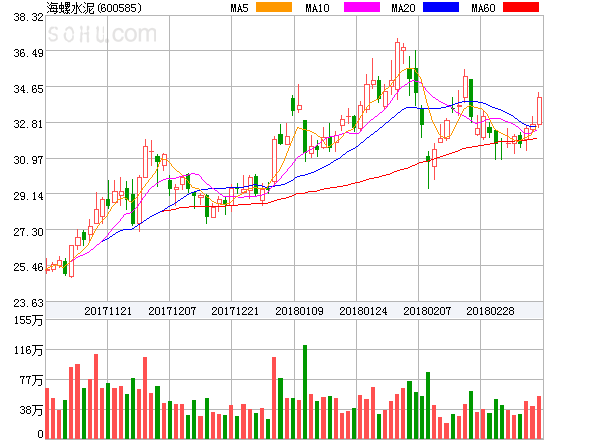Viewport: 600px width, 440px height.
Task: Click the MA60 legend label
Action: (483, 8)
